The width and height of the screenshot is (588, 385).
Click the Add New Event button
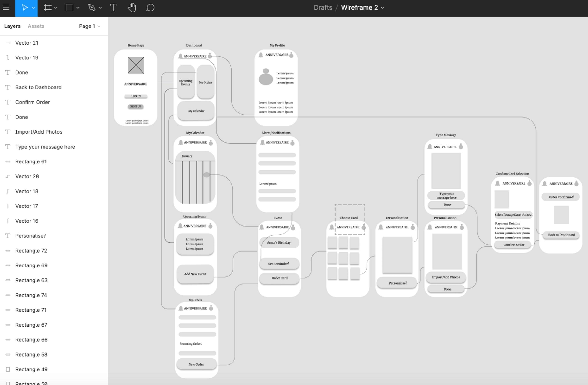point(195,274)
